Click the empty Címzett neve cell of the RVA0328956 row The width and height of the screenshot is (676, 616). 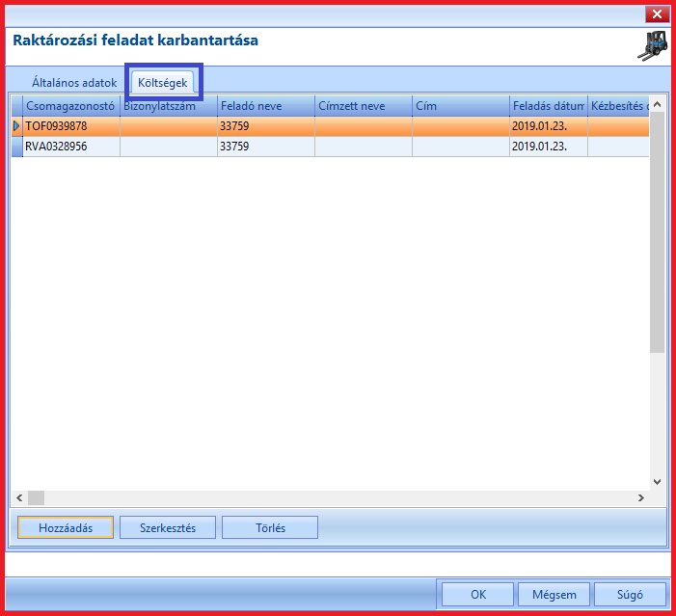(x=364, y=147)
